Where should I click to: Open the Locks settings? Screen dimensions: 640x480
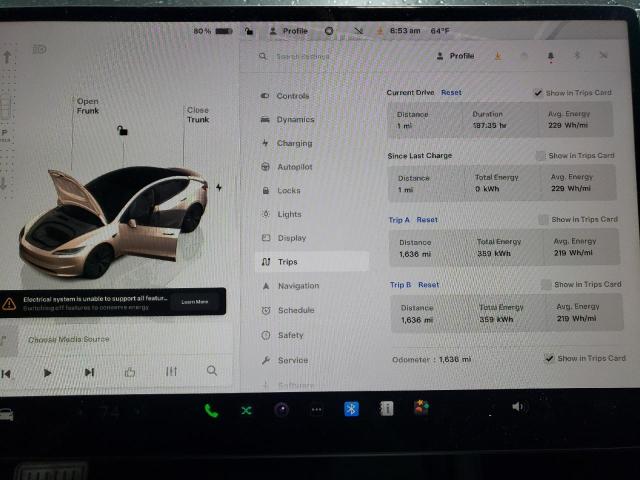tap(288, 191)
